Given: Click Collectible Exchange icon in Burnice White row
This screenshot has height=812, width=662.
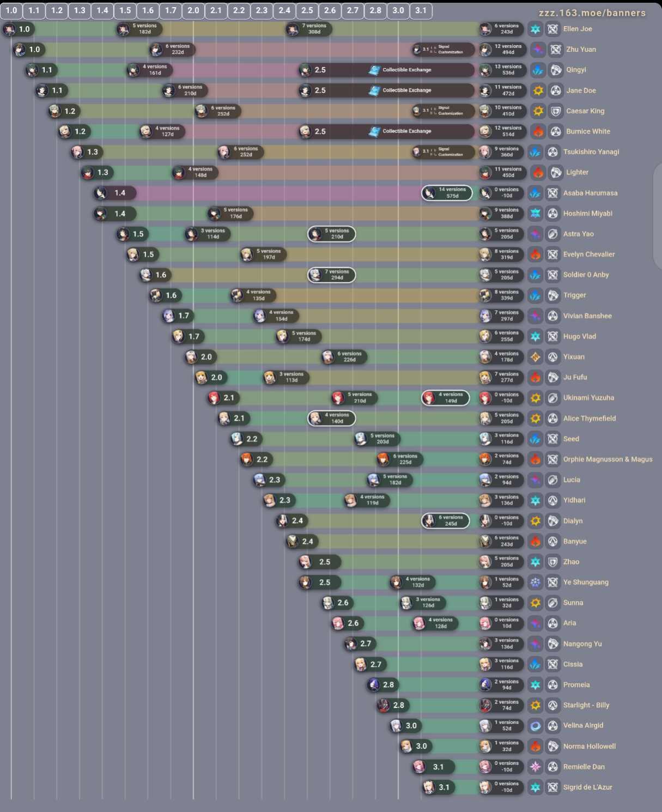Looking at the screenshot, I should click(374, 131).
